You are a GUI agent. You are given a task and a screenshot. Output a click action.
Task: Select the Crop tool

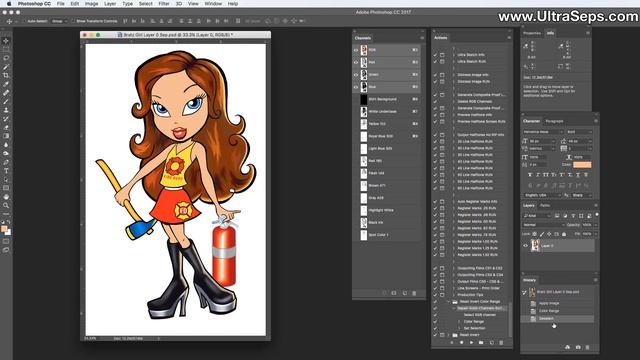[x=6, y=76]
